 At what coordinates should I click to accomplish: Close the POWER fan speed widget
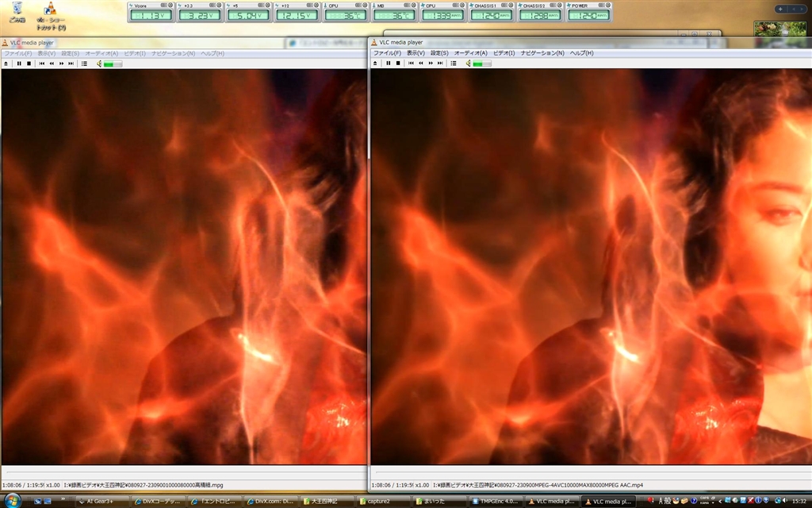pos(608,6)
